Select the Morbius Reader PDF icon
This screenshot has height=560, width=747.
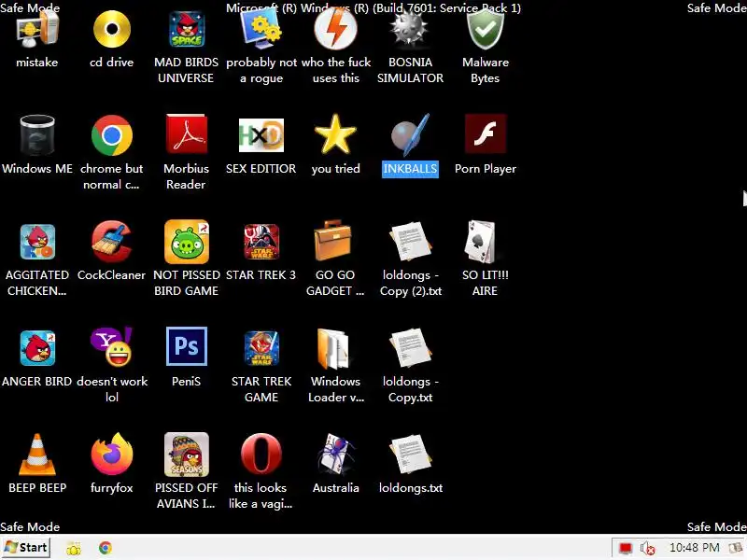(186, 134)
